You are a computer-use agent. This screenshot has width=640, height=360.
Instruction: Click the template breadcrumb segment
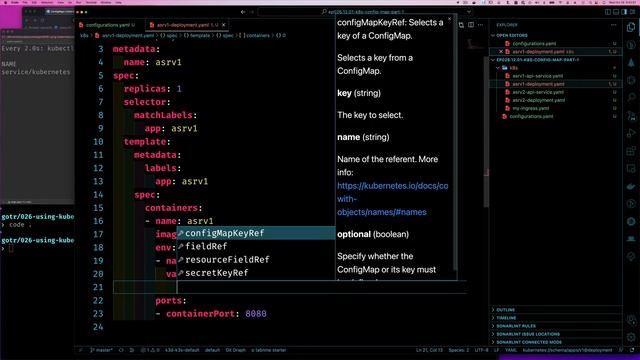[197, 36]
